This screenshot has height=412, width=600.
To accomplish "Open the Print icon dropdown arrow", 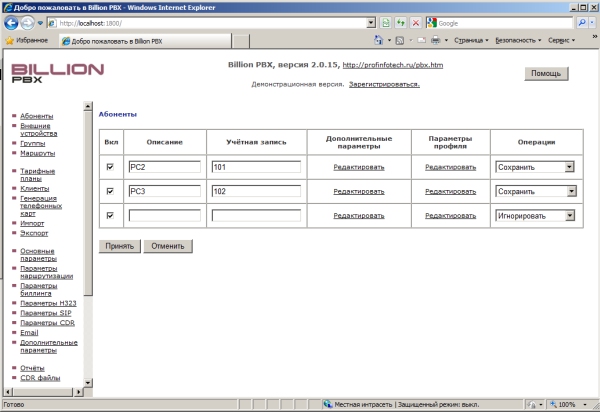I will [x=446, y=40].
